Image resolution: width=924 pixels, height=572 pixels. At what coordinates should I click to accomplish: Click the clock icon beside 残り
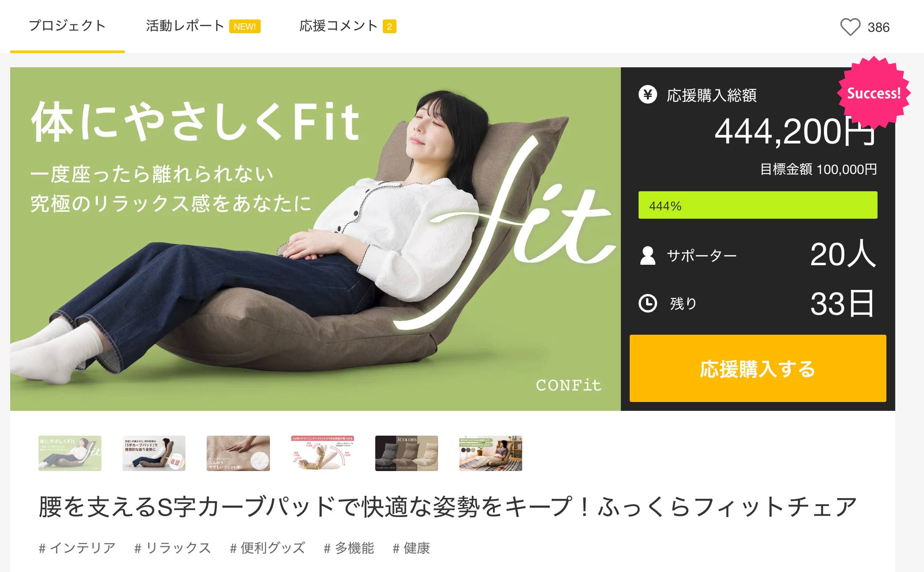click(648, 303)
